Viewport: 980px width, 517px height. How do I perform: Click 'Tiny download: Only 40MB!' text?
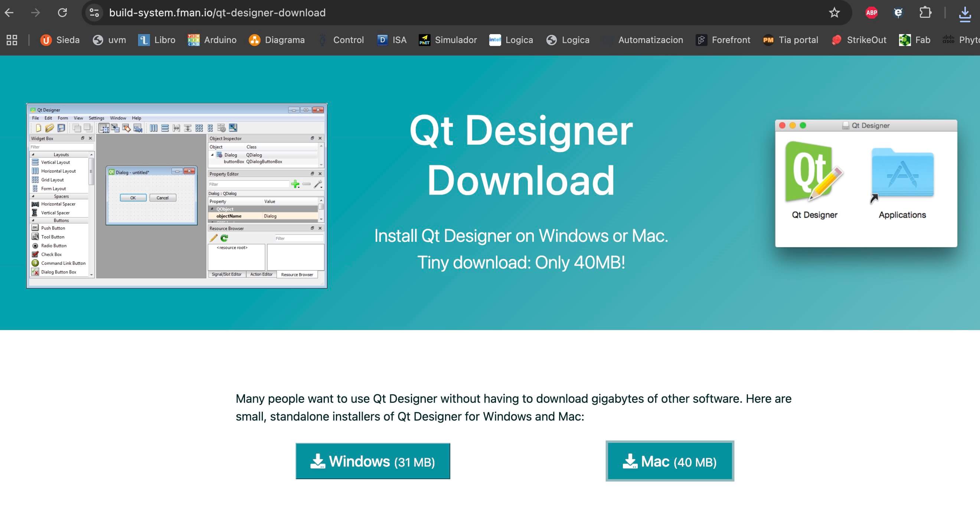pos(521,262)
